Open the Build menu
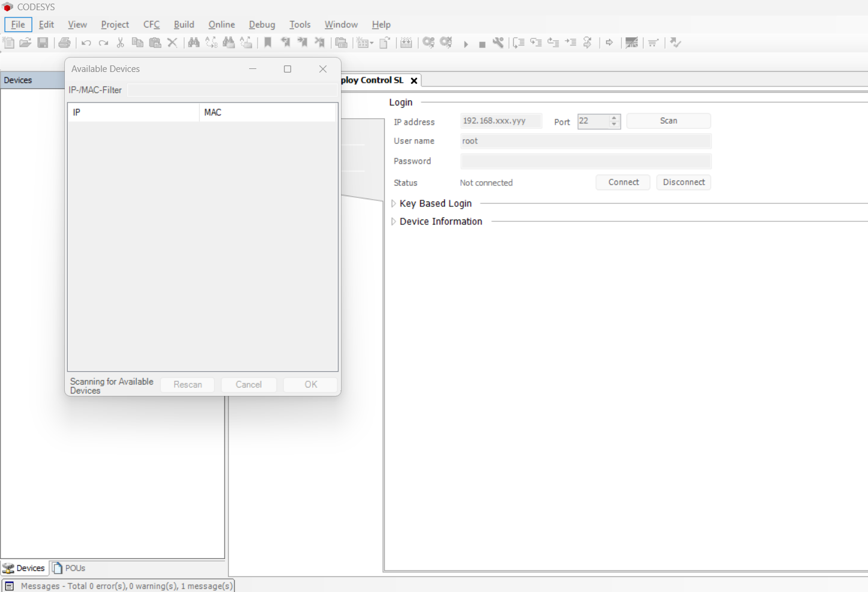The width and height of the screenshot is (868, 592). 184,25
